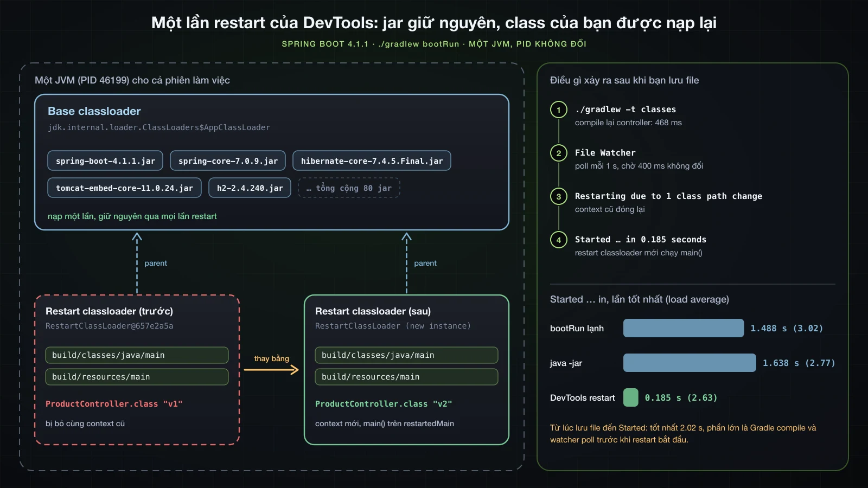This screenshot has height=488, width=868.
Task: Click "Started … in, lần tốt nhất" heading
Action: point(640,299)
